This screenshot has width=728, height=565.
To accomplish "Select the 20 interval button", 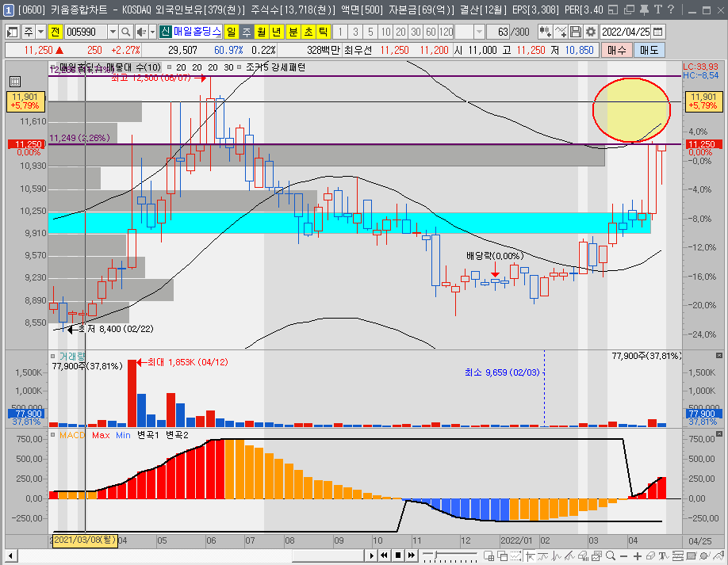I will [400, 32].
